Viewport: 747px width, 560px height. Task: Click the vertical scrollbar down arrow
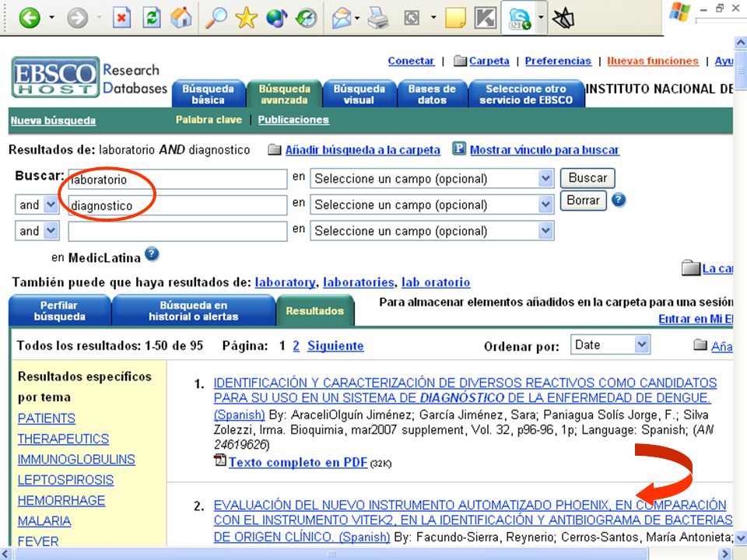(x=741, y=538)
